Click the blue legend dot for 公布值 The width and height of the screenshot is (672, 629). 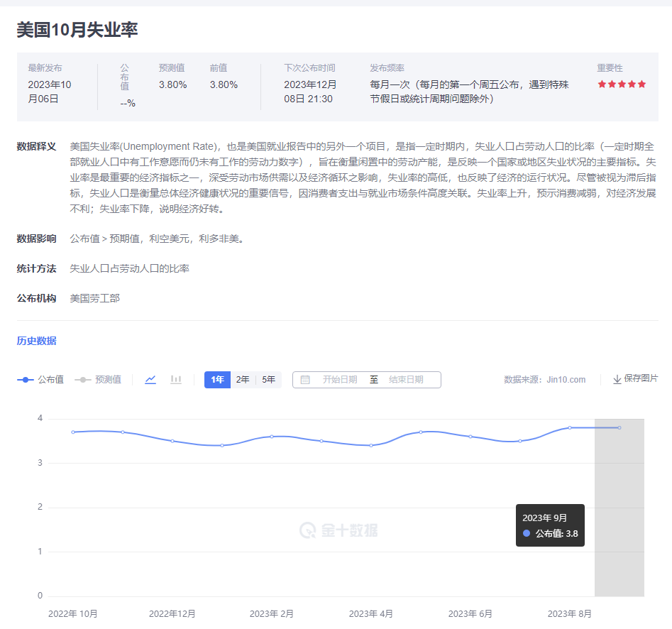pyautogui.click(x=27, y=380)
